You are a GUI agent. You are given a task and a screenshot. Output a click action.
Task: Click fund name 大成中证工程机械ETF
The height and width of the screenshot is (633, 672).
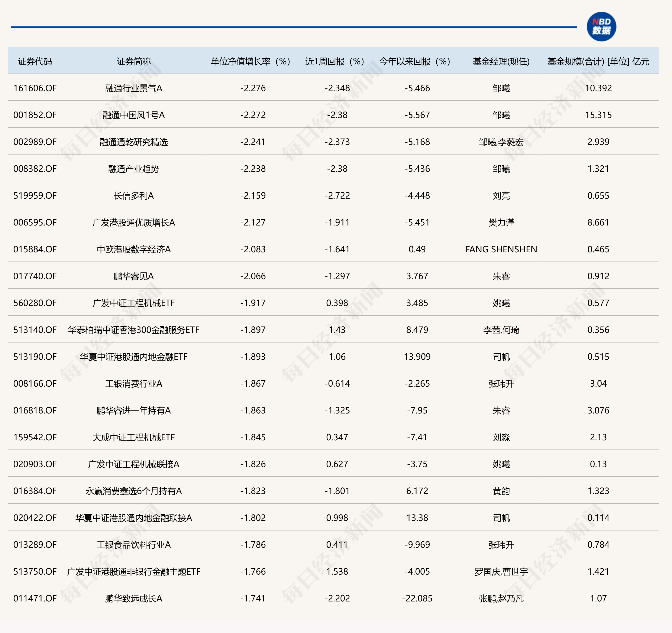click(133, 437)
